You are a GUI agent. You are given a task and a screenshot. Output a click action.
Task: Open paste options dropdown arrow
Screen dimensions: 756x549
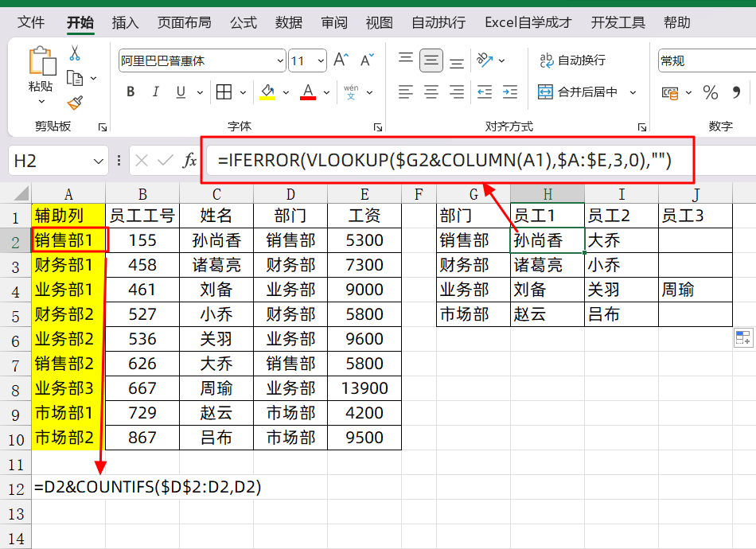pyautogui.click(x=41, y=101)
